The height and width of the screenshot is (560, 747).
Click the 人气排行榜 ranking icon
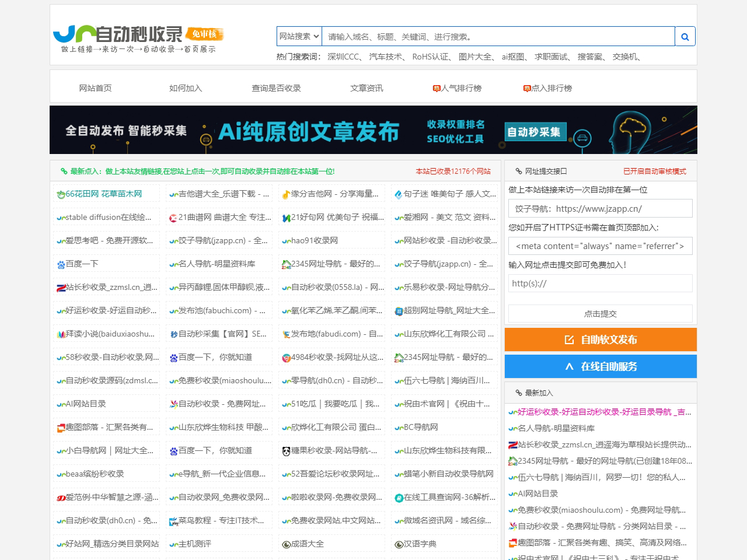point(437,89)
